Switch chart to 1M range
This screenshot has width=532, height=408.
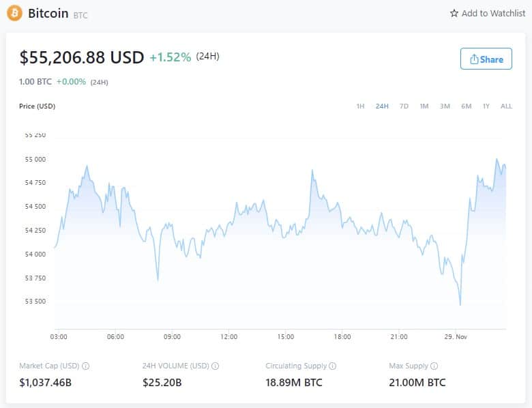click(x=424, y=106)
